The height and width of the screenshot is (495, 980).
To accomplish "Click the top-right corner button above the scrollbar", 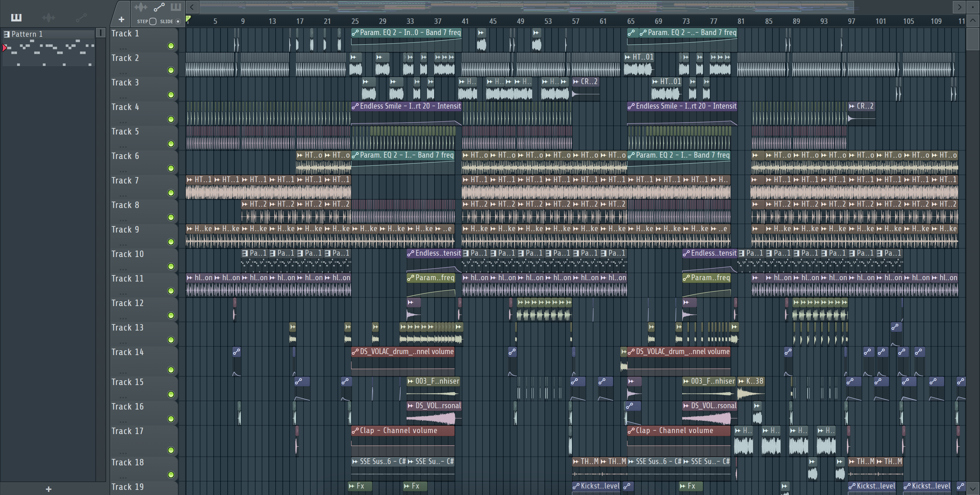I will tap(973, 7).
